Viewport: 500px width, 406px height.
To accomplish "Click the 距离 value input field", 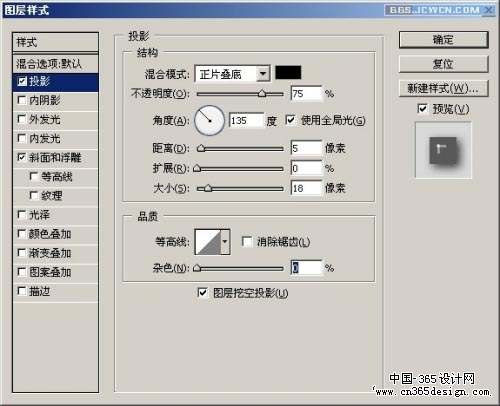I will pos(306,148).
